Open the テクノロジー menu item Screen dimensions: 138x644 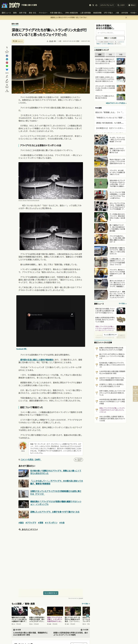click(43, 13)
